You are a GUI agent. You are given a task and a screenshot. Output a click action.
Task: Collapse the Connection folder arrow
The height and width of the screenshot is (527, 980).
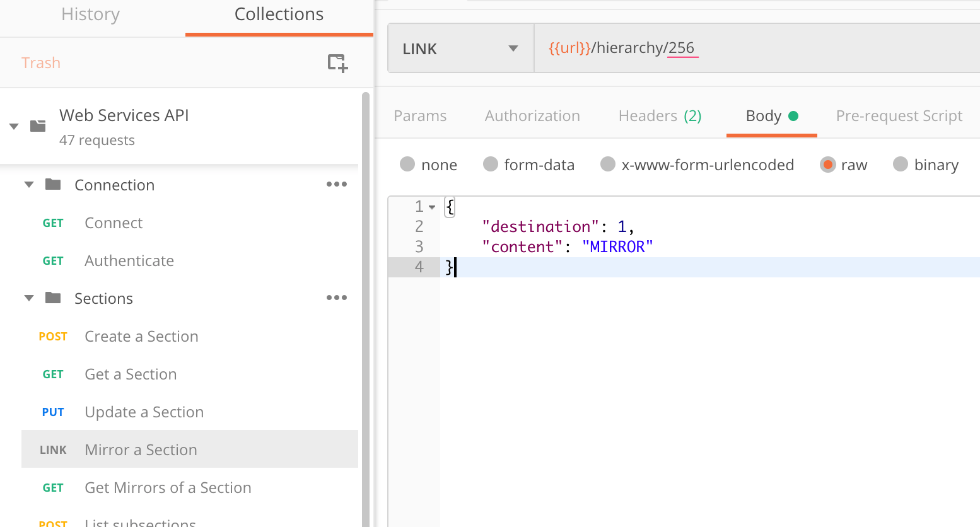click(29, 185)
